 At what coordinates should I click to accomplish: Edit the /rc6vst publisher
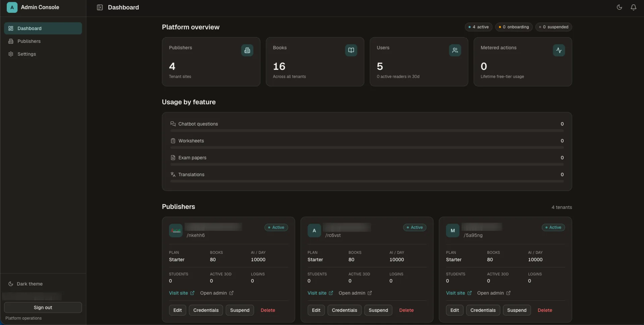[316, 310]
